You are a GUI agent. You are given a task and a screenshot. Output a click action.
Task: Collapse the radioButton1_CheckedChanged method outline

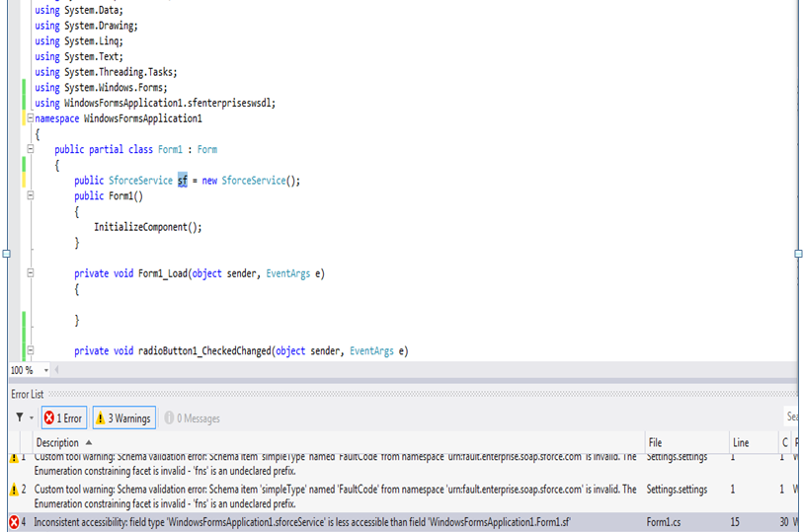pyautogui.click(x=31, y=350)
